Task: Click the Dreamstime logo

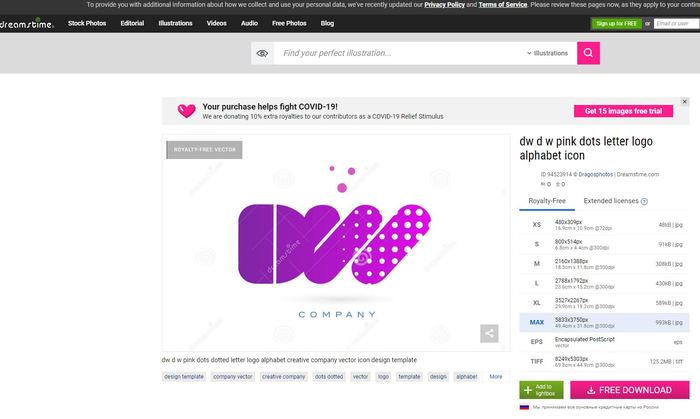Action: pyautogui.click(x=27, y=24)
